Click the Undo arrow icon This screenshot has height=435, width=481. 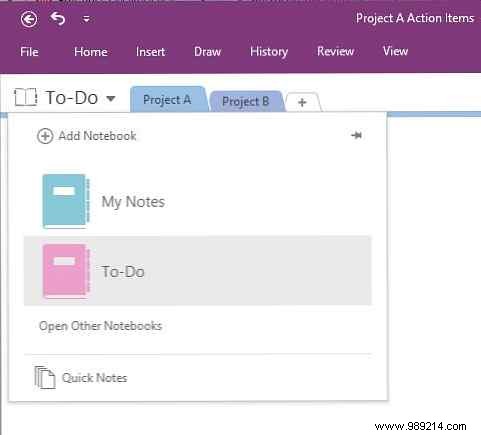coord(58,19)
